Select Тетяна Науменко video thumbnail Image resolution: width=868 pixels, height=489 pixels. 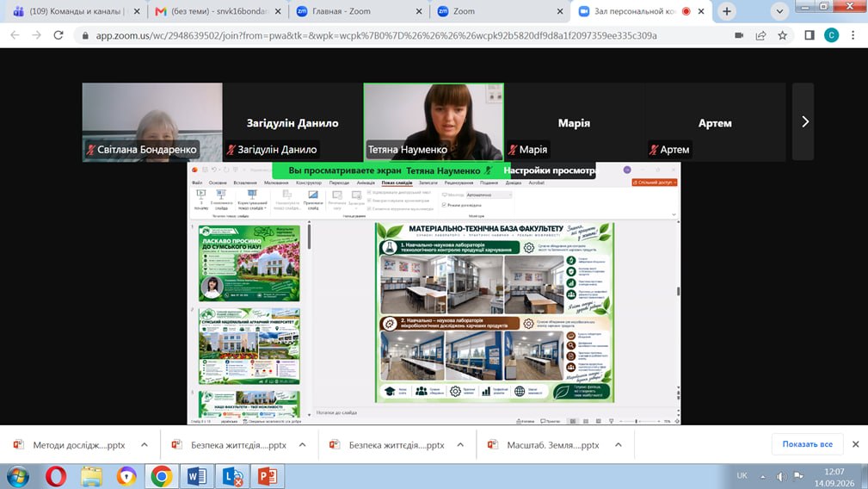434,122
